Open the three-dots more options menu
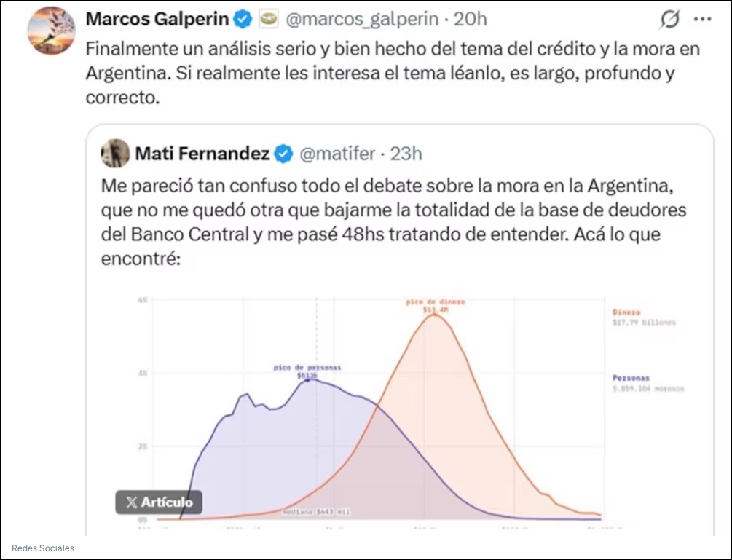Viewport: 732px width, 560px height. click(703, 20)
